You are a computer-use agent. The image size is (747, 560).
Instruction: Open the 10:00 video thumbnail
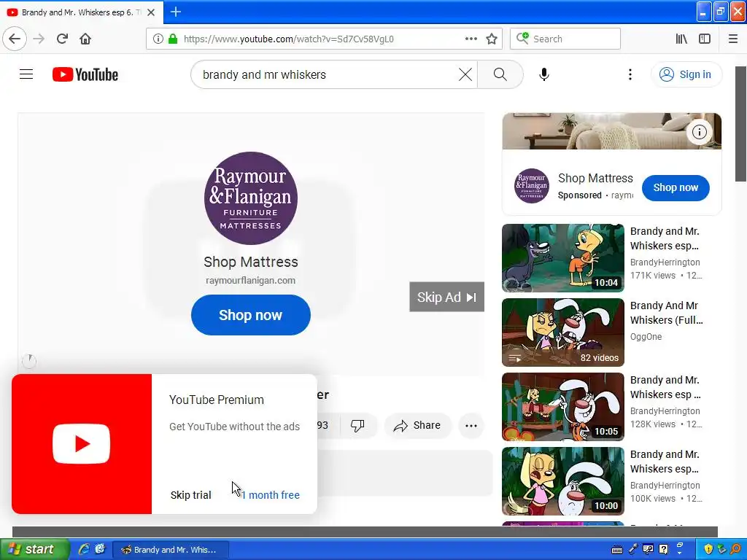pos(563,481)
